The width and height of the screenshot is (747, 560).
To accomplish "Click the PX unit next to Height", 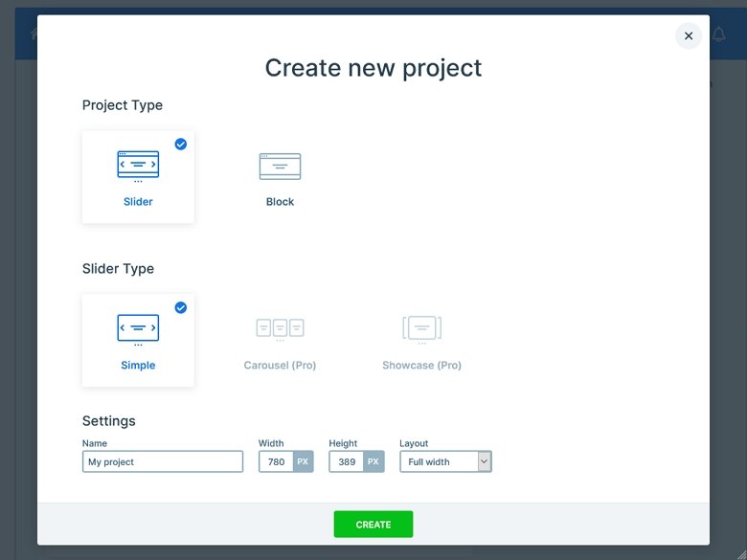I will [373, 461].
